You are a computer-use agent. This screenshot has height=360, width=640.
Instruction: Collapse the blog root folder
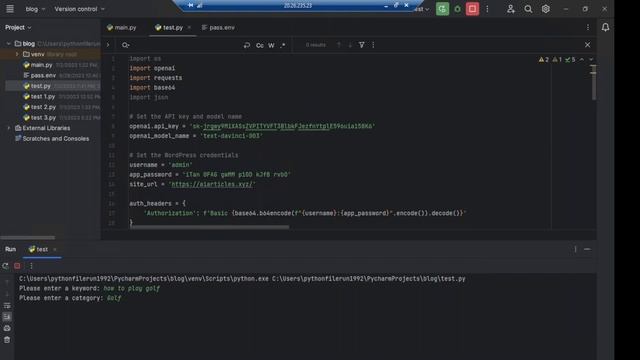(9, 44)
